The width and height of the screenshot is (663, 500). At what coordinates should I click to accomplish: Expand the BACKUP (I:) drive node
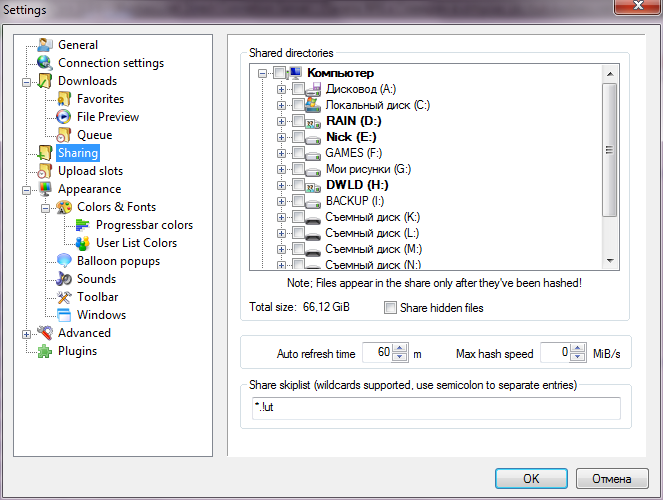[281, 202]
